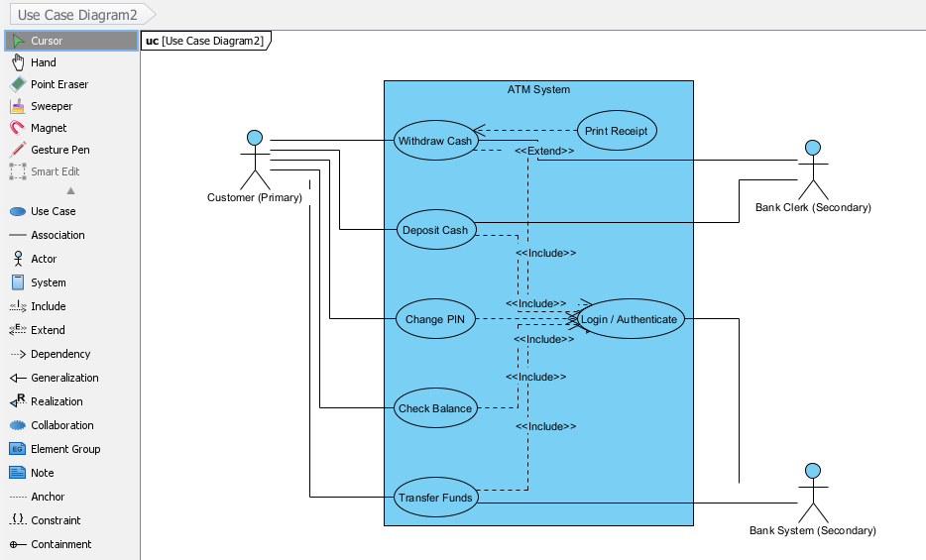Select the Bank Clerk (Secondary) actor figure

coord(813,169)
